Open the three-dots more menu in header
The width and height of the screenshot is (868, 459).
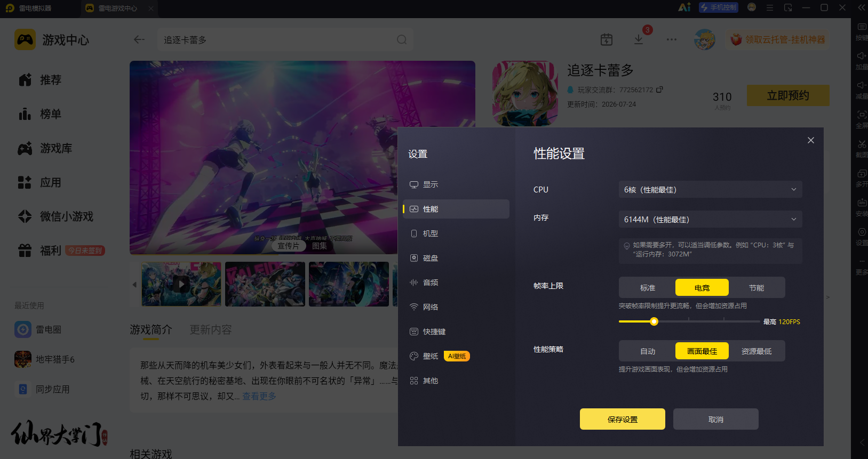tap(672, 39)
